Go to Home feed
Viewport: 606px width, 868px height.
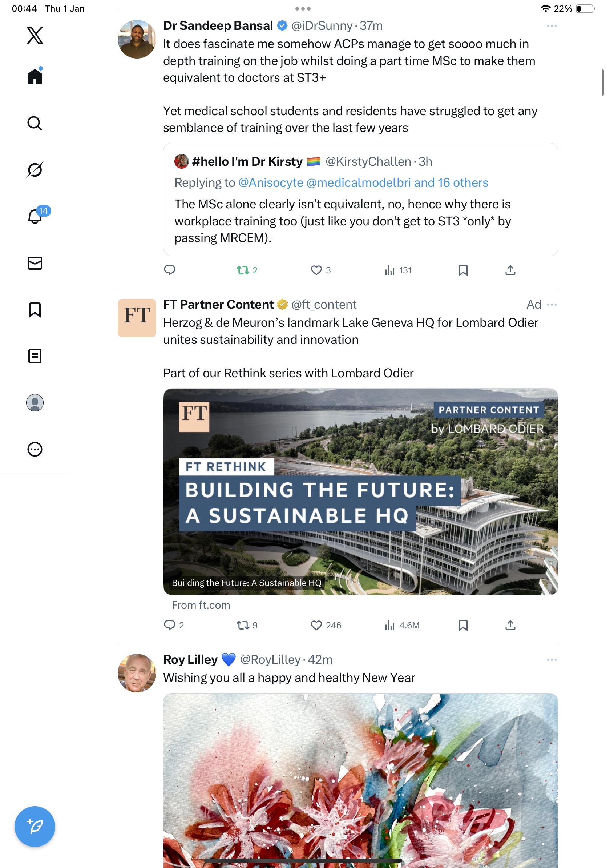35,77
